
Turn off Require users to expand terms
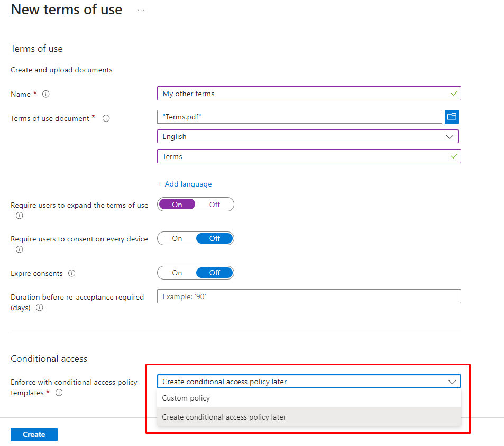(214, 205)
